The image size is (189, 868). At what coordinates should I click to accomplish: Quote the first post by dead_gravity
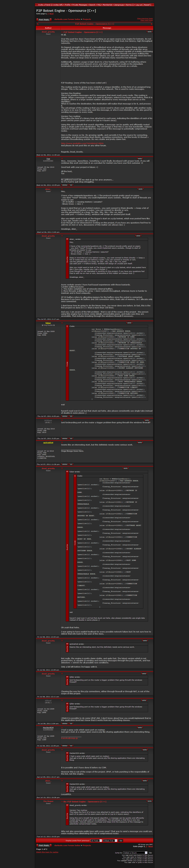pyautogui.click(x=149, y=32)
